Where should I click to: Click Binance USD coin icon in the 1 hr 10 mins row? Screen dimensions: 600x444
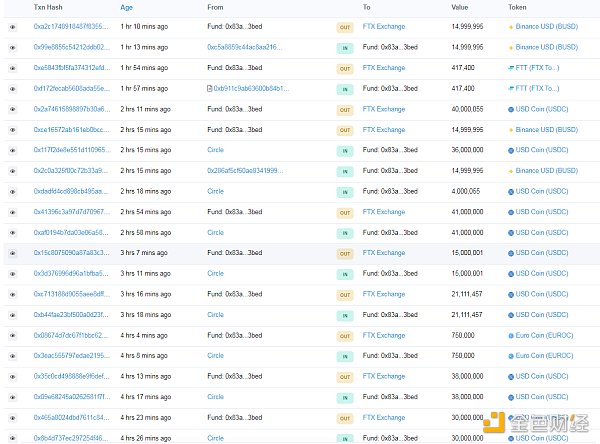[511, 27]
